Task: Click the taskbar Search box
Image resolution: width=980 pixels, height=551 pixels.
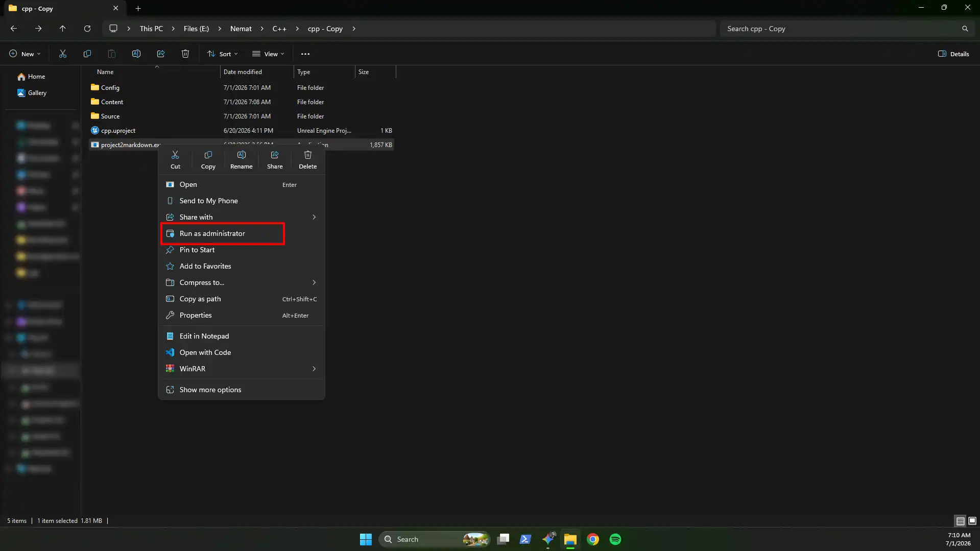Action: pos(435,539)
